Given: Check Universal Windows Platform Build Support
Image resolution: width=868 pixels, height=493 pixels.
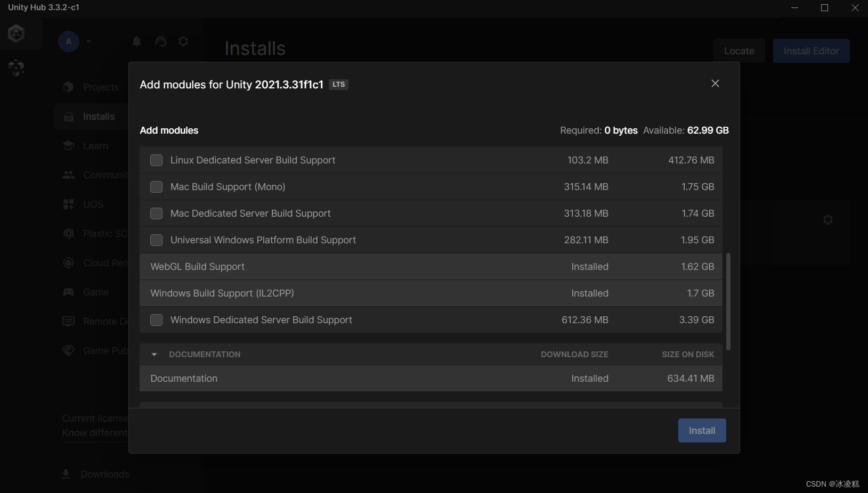Looking at the screenshot, I should (156, 240).
